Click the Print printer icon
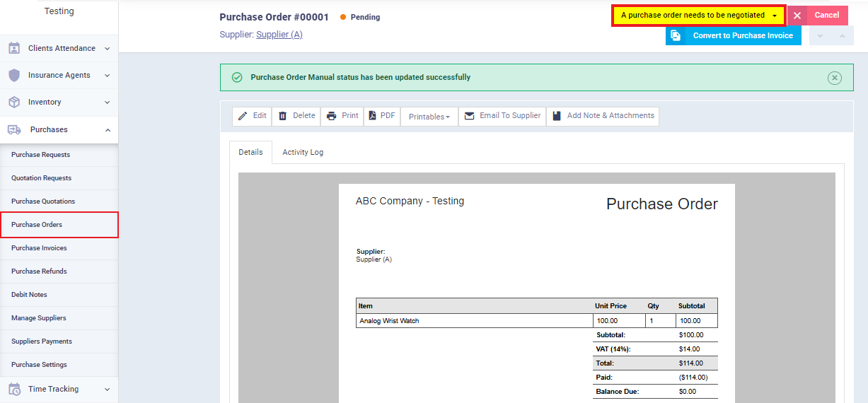The image size is (868, 403). pyautogui.click(x=331, y=116)
